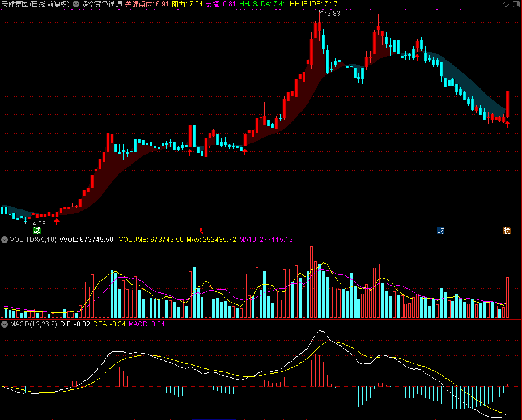Click the 9.83 high price label

pyautogui.click(x=334, y=13)
